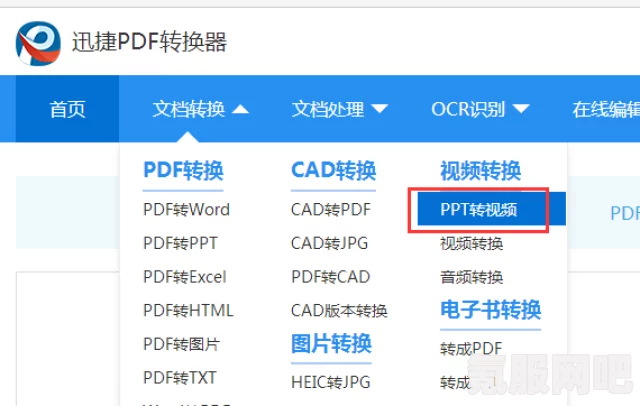The width and height of the screenshot is (640, 406).
Task: Choose 音频转换 option
Action: click(x=471, y=277)
